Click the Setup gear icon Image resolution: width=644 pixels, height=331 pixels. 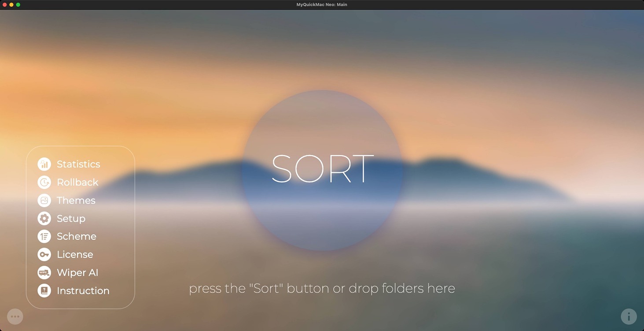[x=44, y=219]
